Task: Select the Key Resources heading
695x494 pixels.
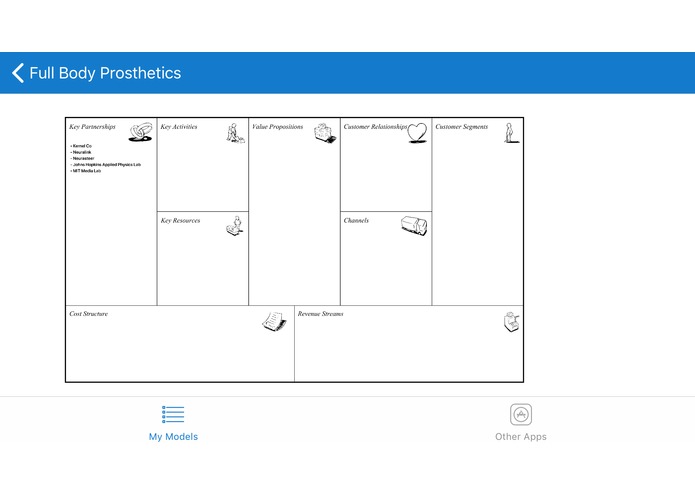Action: [180, 221]
